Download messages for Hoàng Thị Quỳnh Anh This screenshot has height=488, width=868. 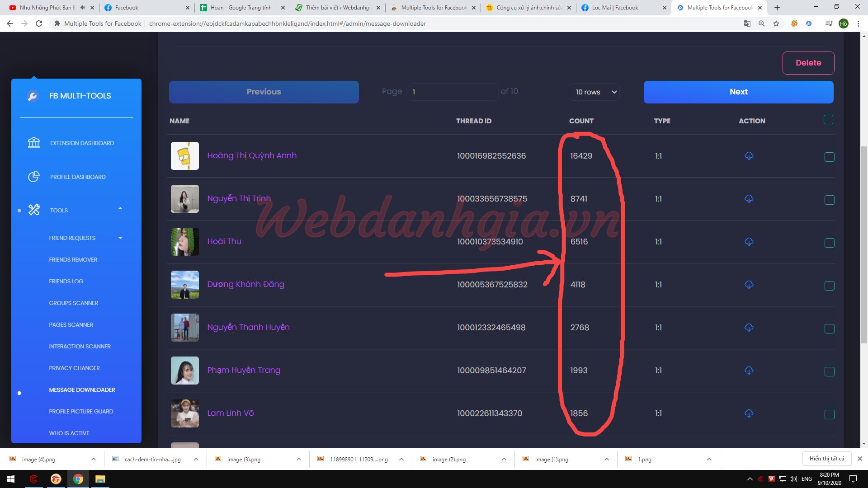click(748, 157)
